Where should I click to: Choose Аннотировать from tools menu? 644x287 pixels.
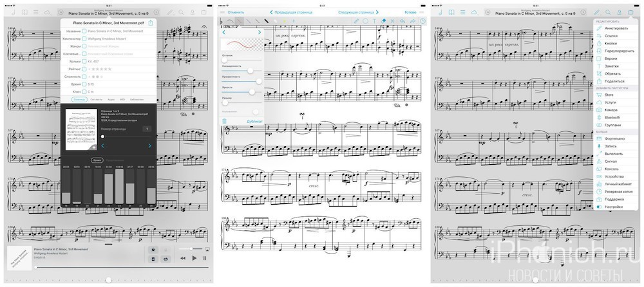point(616,28)
